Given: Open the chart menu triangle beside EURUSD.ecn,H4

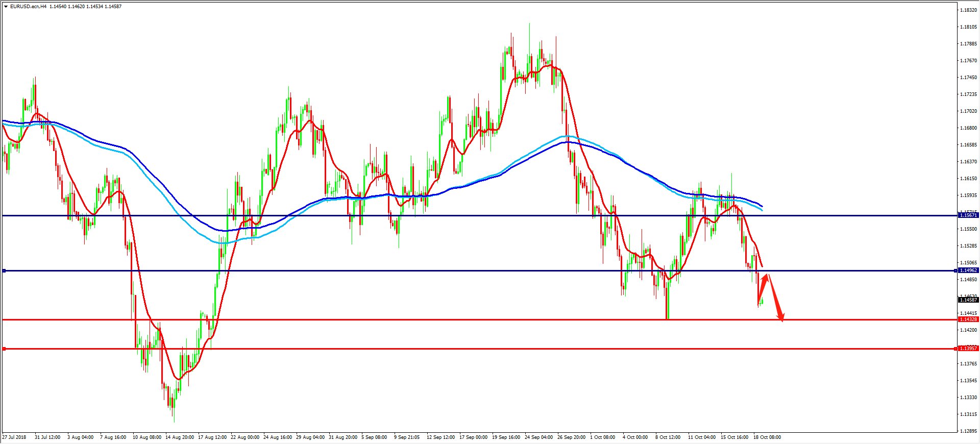Looking at the screenshot, I should click(6, 7).
